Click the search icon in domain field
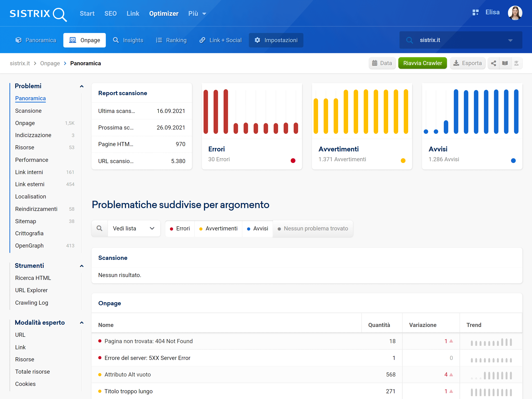The image size is (532, 399). [x=409, y=40]
